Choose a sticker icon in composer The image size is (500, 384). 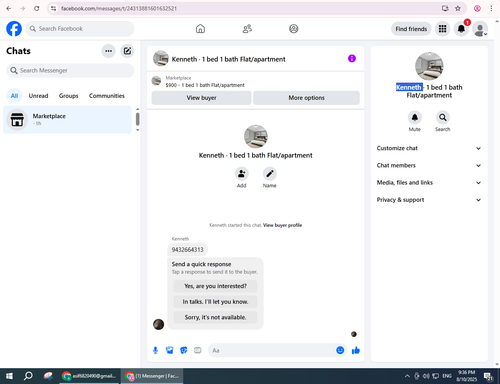pos(184,350)
